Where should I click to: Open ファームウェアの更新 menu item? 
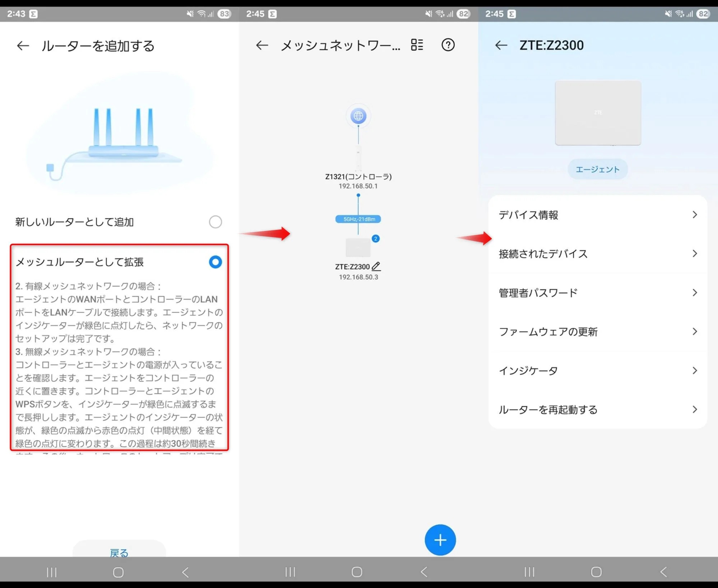click(x=548, y=332)
